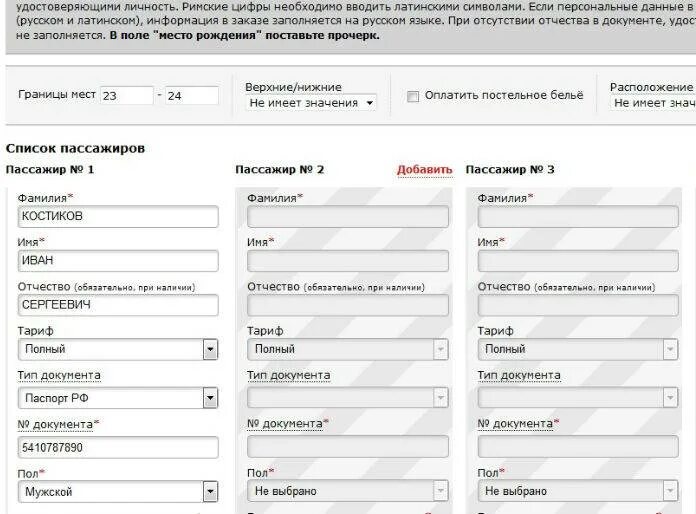
Task: Open the 'Верхние/нижние' dropdown
Action: [311, 103]
